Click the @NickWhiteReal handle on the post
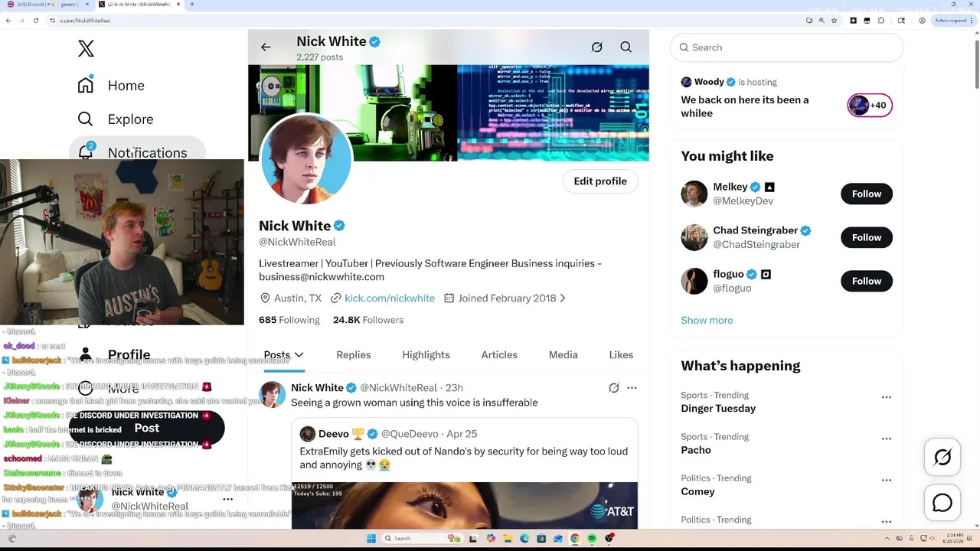980x551 pixels. click(x=398, y=388)
